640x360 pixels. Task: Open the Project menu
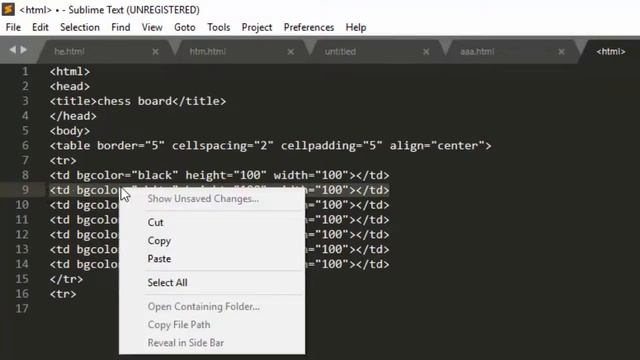[257, 27]
